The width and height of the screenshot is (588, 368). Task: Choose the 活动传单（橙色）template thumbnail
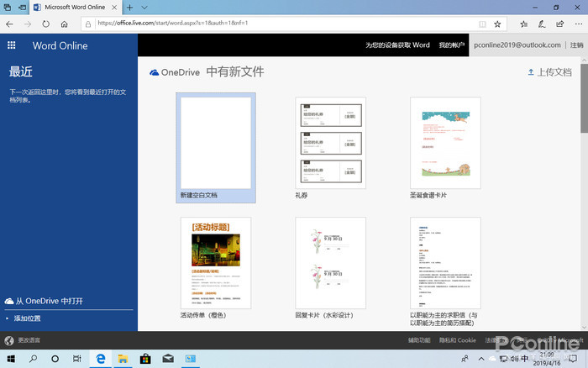[x=216, y=263]
